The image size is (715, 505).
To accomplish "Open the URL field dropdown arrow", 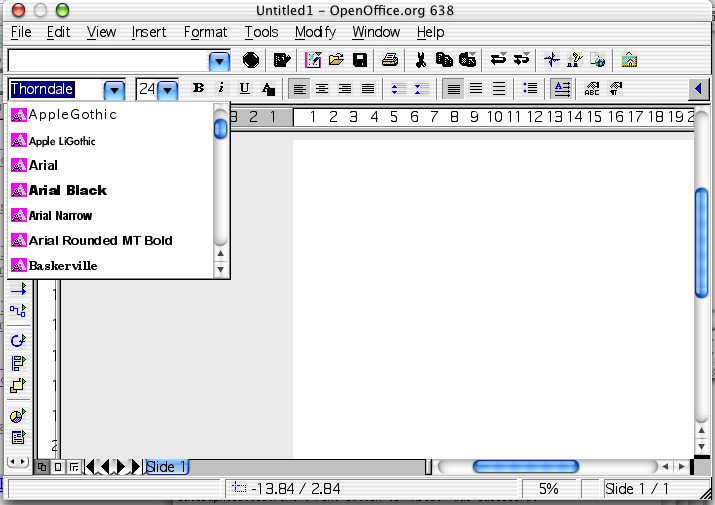I will pos(219,61).
